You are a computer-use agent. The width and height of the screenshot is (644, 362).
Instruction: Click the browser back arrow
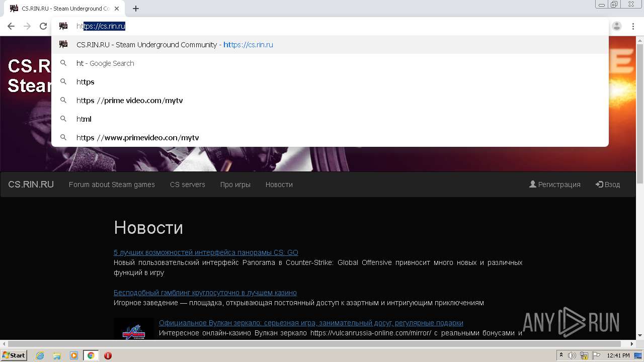pyautogui.click(x=11, y=26)
